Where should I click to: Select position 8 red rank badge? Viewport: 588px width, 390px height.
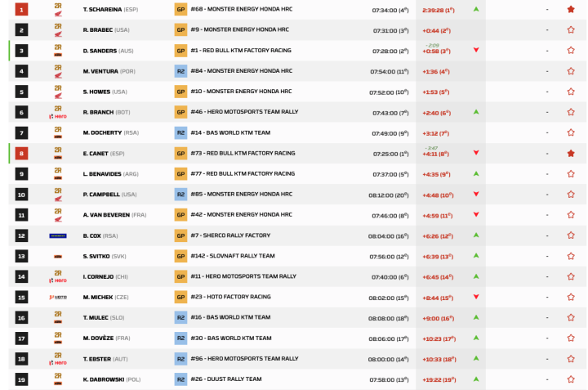point(22,153)
